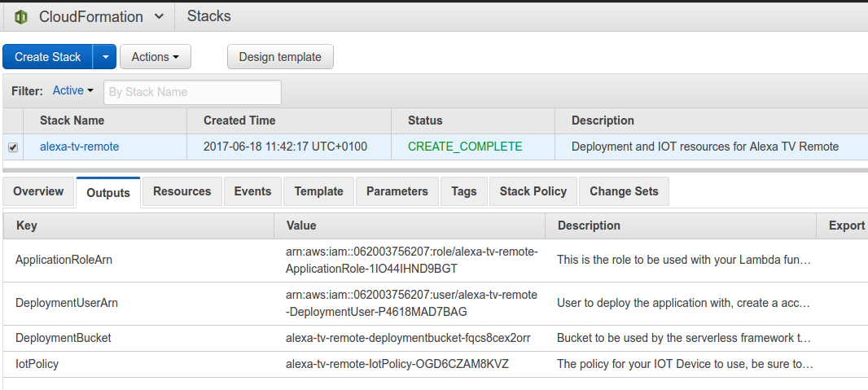Focus the By Stack Name filter field

(x=192, y=92)
